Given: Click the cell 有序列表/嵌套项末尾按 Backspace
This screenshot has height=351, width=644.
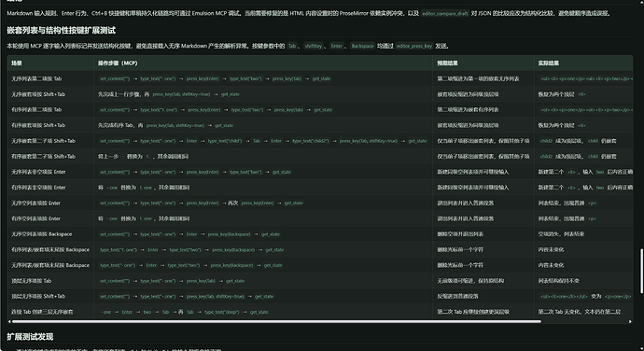Looking at the screenshot, I should click(x=50, y=250).
